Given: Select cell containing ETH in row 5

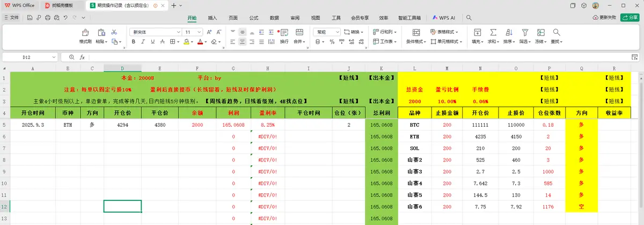Looking at the screenshot, I should [68, 125].
